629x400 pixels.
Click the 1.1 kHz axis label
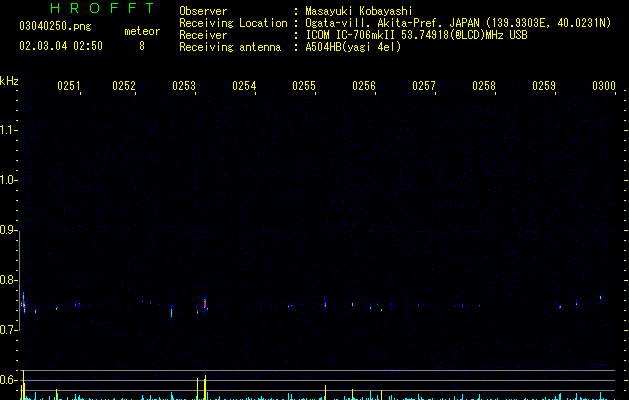coord(8,130)
